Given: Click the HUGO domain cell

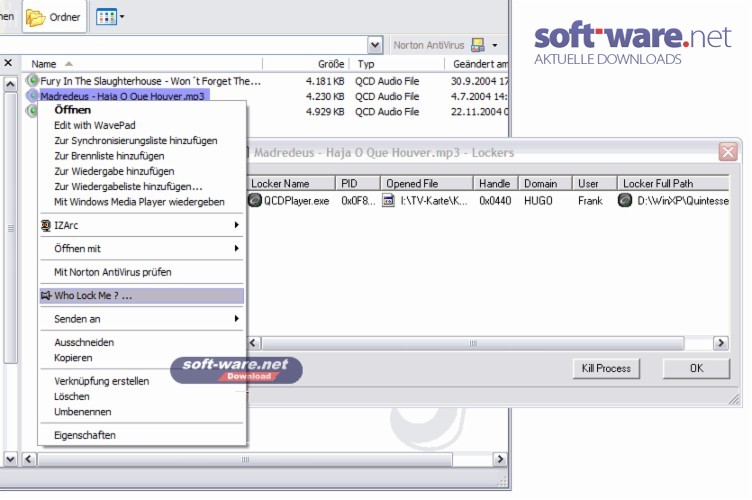Looking at the screenshot, I should (538, 201).
